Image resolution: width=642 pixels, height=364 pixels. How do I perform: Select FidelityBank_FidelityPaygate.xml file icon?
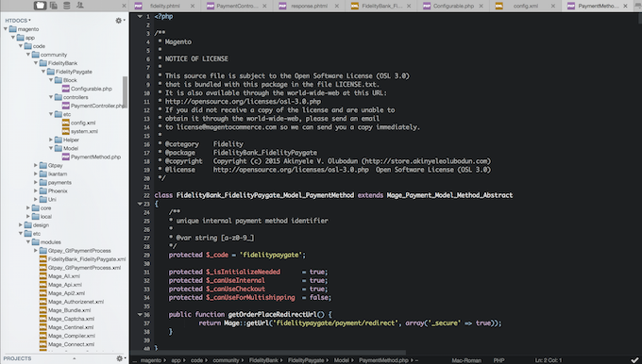[43, 259]
